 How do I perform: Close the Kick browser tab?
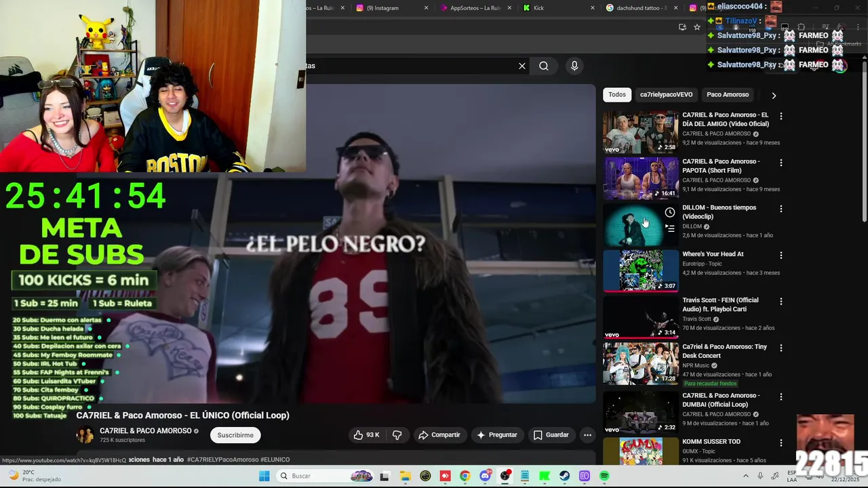[593, 8]
